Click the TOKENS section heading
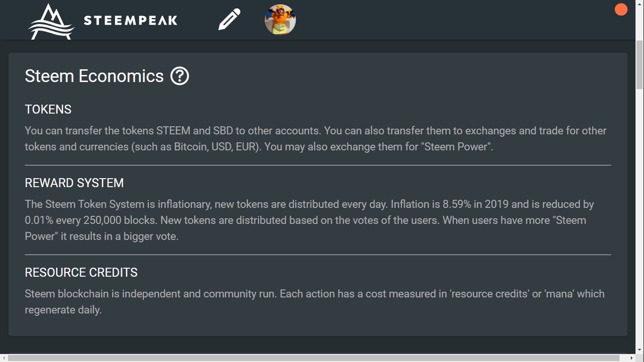This screenshot has height=362, width=644. pos(48,109)
